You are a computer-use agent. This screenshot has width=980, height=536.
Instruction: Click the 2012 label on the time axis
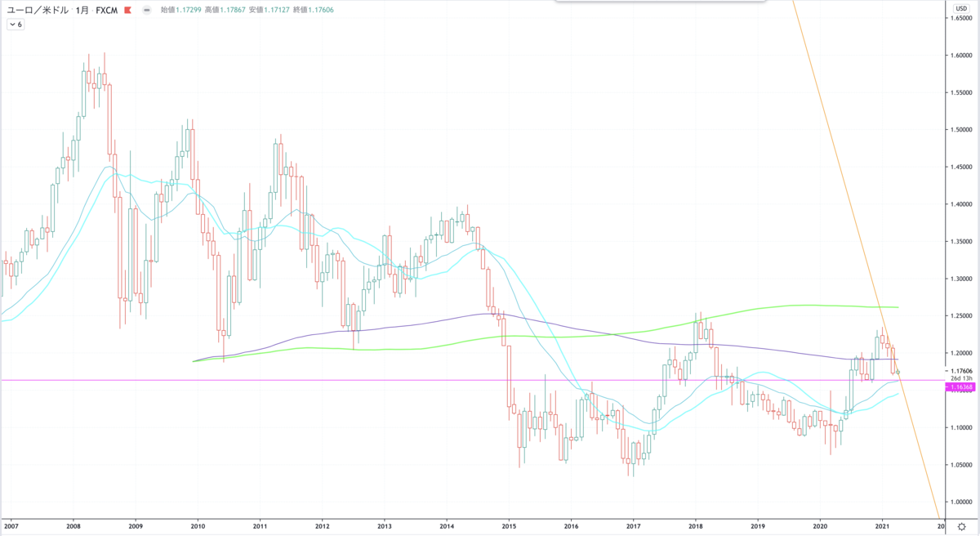pyautogui.click(x=322, y=528)
